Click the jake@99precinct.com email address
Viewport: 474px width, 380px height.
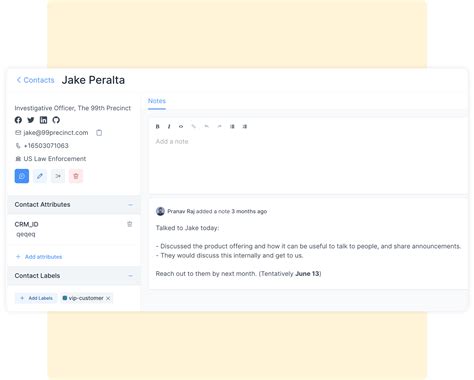(x=56, y=133)
